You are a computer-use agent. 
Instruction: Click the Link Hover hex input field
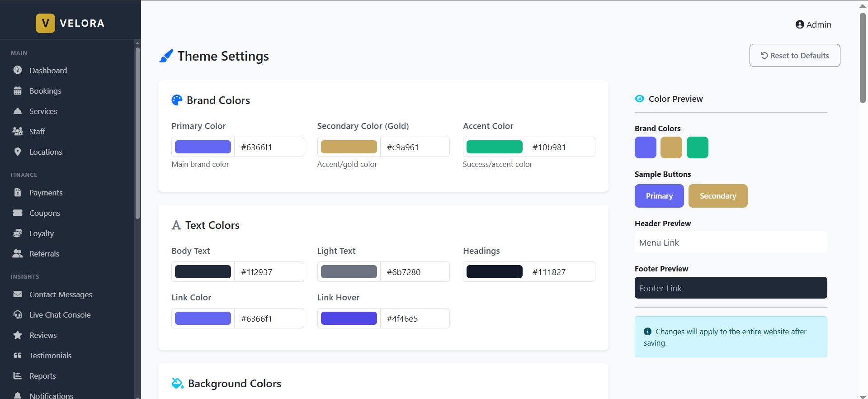click(415, 318)
